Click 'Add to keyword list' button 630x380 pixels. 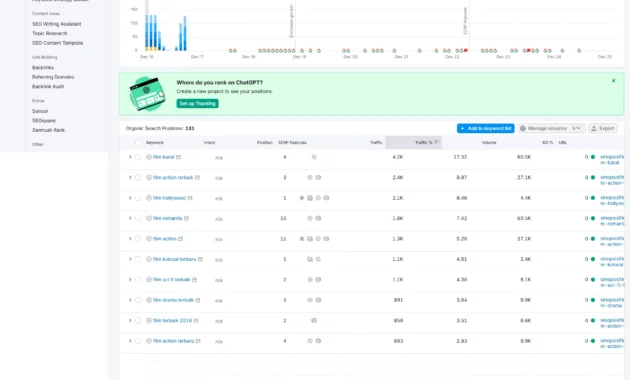(485, 129)
